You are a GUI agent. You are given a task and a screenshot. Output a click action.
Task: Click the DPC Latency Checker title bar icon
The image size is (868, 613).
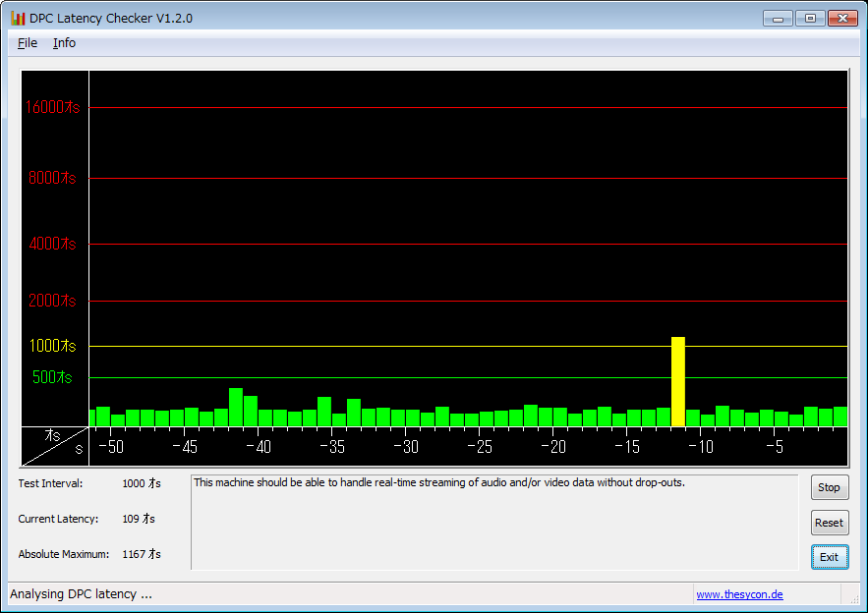(x=18, y=19)
